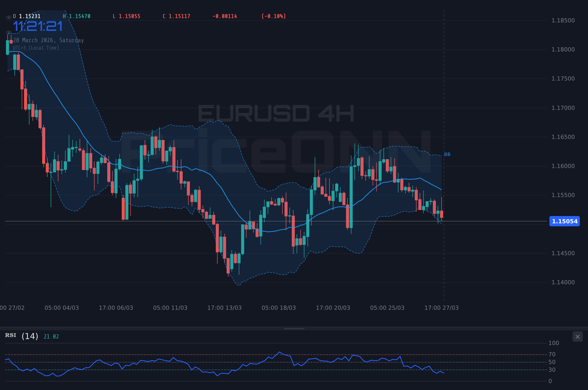Click the 17:00 27/03 axis label

tap(442, 307)
